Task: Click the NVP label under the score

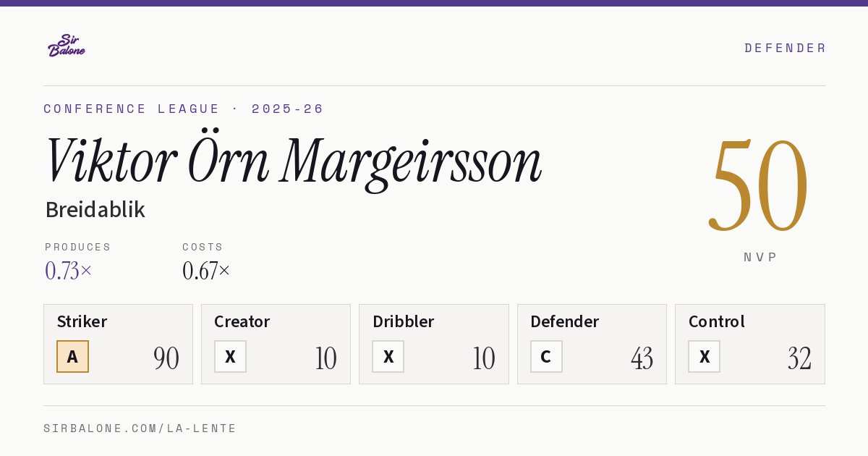Action: pyautogui.click(x=760, y=257)
